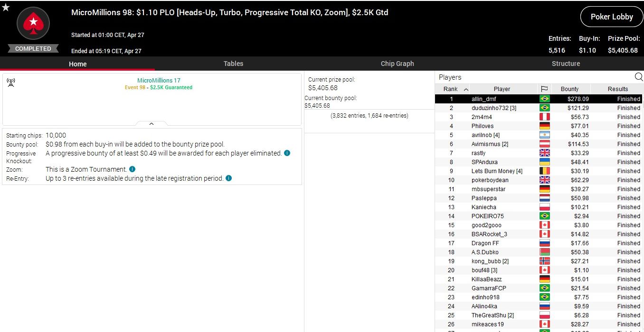Click info icon beside progressive knockout text

point(287,153)
